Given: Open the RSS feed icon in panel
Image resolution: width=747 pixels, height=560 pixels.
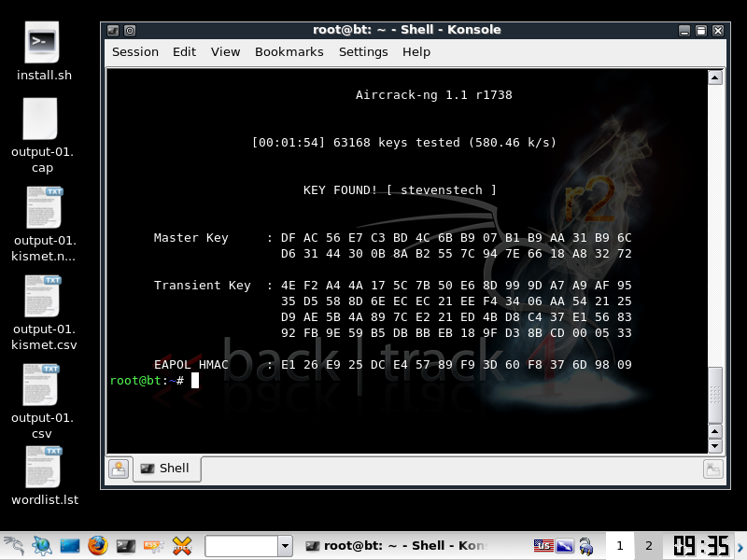Looking at the screenshot, I should click(x=154, y=545).
